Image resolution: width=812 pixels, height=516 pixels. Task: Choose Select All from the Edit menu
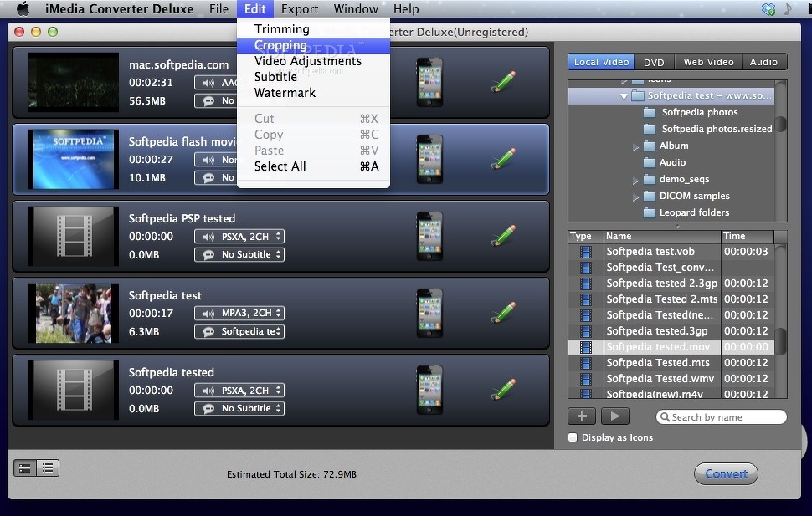point(313,166)
